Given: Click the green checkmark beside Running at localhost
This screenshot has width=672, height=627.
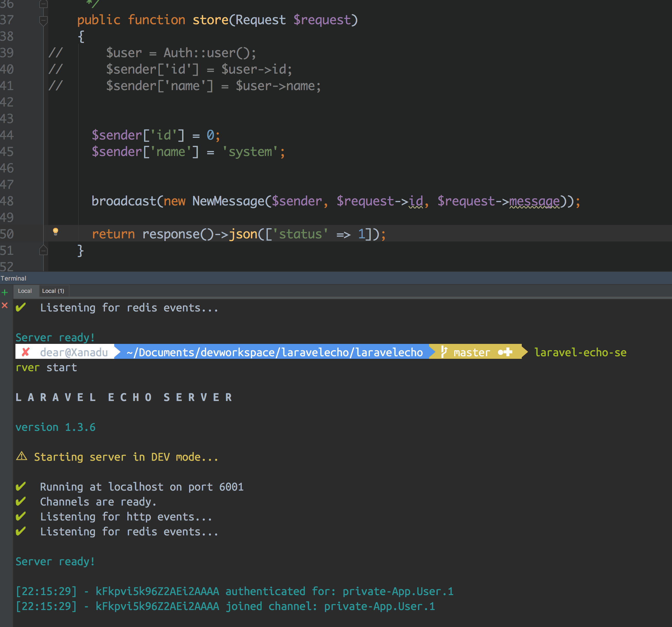Looking at the screenshot, I should click(x=21, y=486).
